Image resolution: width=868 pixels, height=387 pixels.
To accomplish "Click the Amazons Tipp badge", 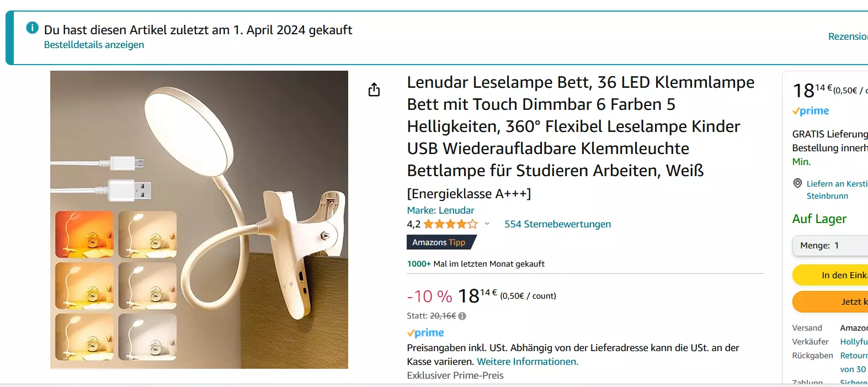I will pos(441,242).
